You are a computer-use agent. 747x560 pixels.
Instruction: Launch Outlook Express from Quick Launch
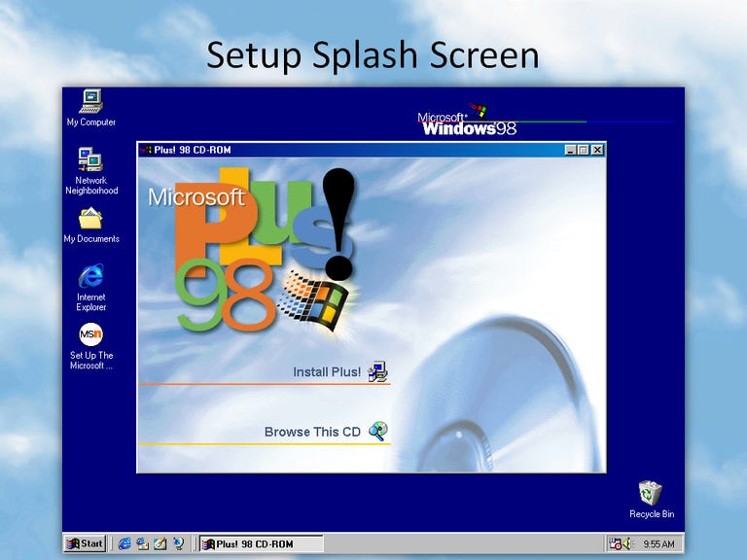click(142, 543)
